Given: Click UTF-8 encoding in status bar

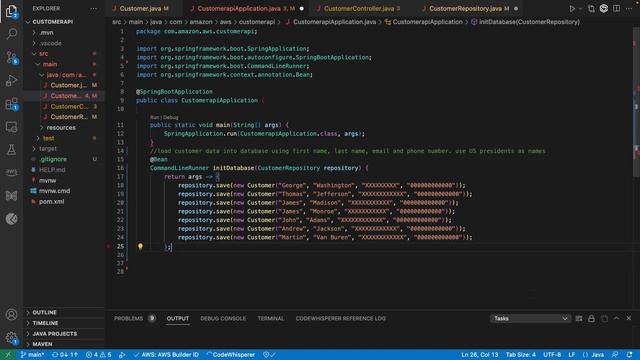Looking at the screenshot, I should tap(552, 355).
